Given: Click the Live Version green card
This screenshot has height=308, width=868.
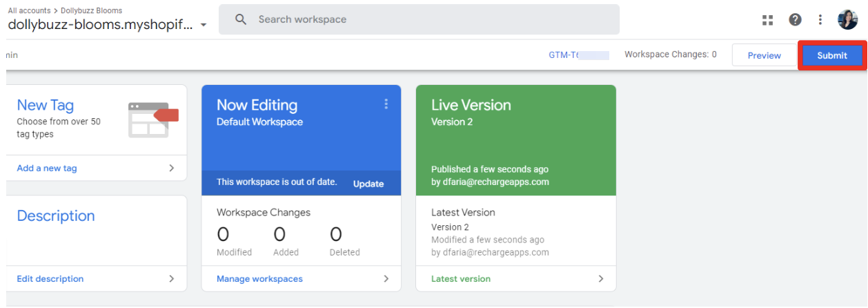Looking at the screenshot, I should point(515,139).
